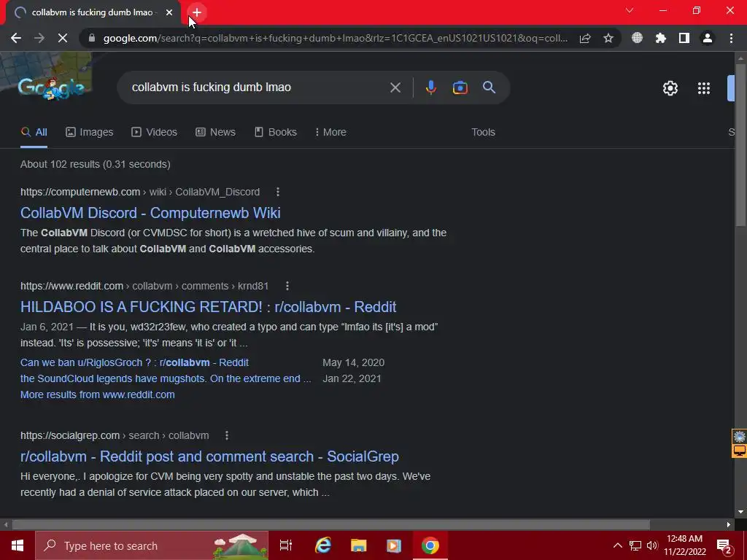Go back to the previous page
The image size is (747, 560).
pos(16,38)
